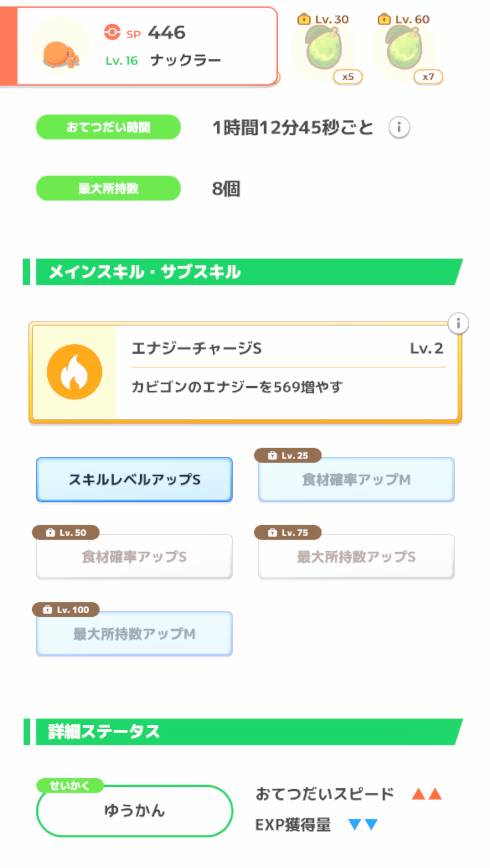This screenshot has width=490, height=868.
Task: Select locked 食材確率アップM sub skill
Action: tap(356, 480)
